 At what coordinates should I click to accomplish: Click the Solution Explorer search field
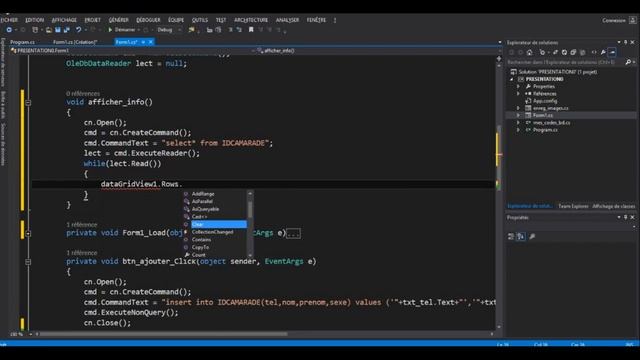pos(565,62)
